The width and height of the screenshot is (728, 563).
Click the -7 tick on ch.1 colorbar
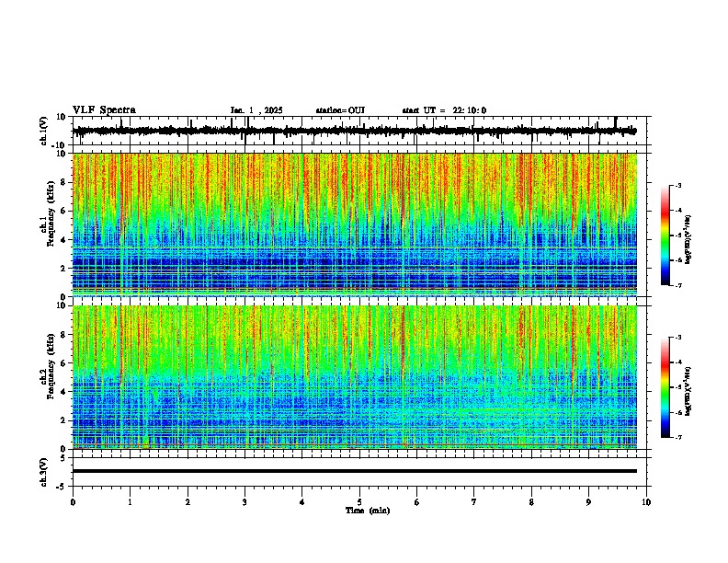(678, 285)
